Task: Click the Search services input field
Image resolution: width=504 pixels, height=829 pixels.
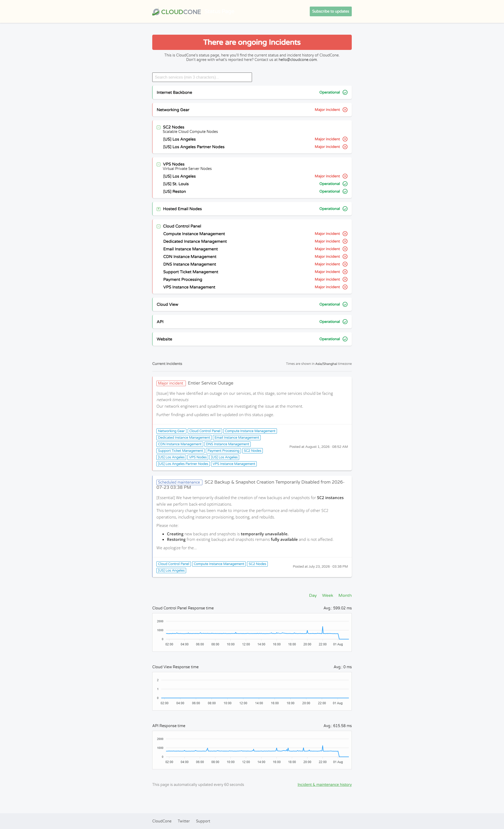Action: (x=202, y=77)
